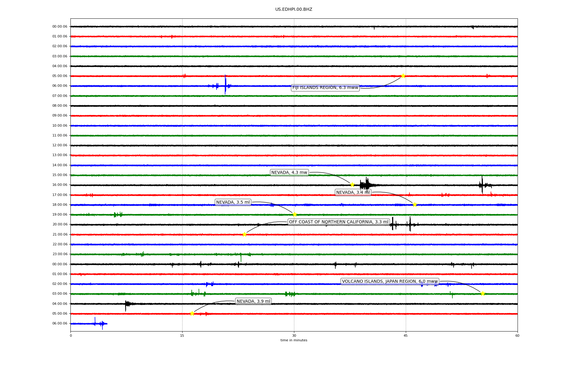Click the Nevada 3.4 ml star marker
Viewport: 588px width, 368px height.
click(x=415, y=205)
